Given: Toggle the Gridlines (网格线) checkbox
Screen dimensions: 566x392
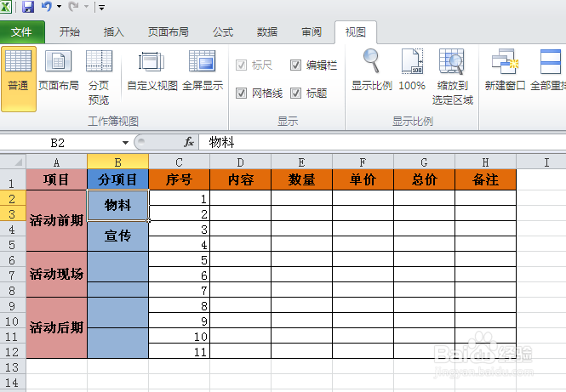Looking at the screenshot, I should pos(241,93).
